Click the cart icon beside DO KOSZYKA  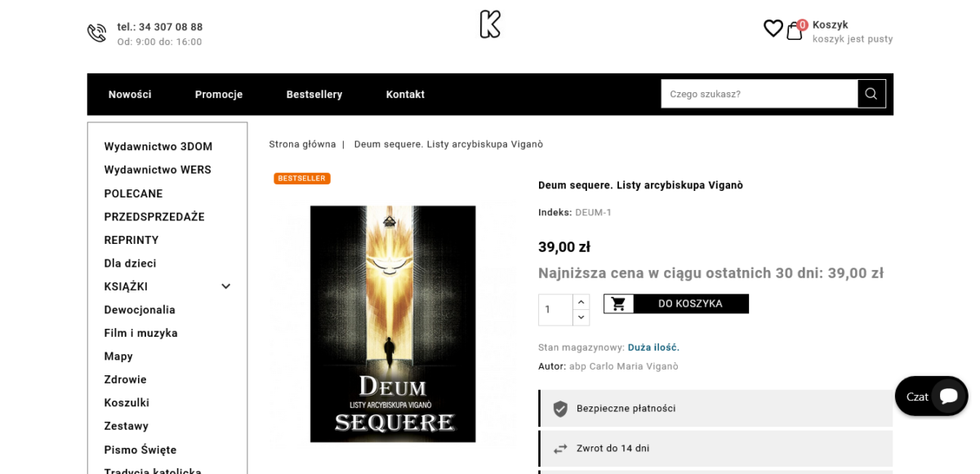618,303
